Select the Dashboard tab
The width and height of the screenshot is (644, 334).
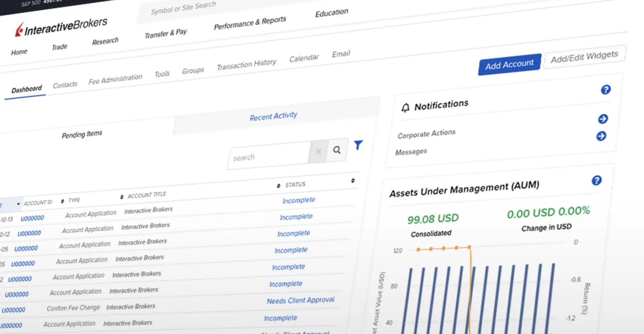click(27, 89)
